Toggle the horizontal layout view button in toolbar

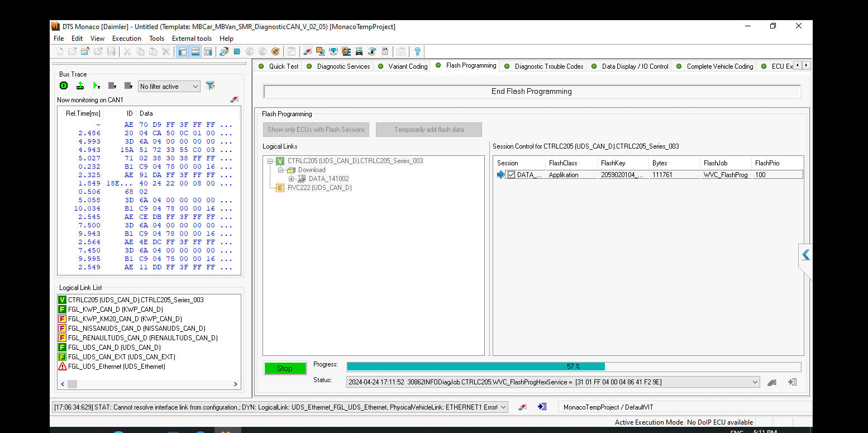[x=195, y=52]
